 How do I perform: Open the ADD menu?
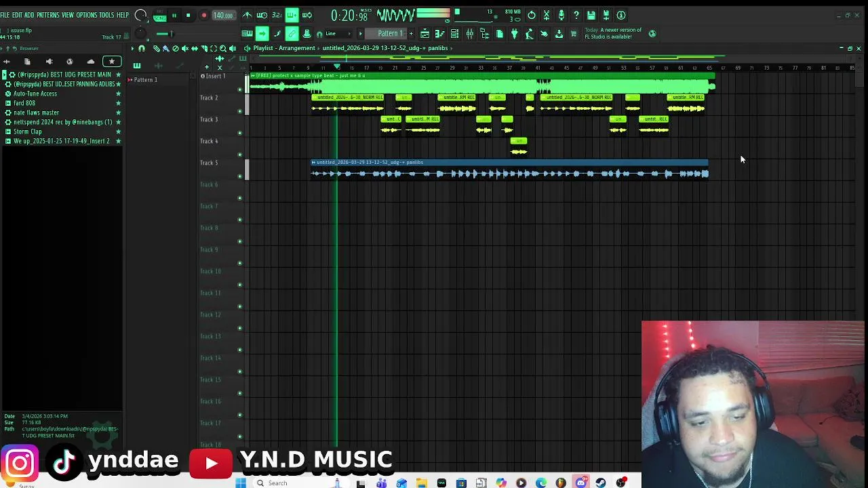coord(29,15)
